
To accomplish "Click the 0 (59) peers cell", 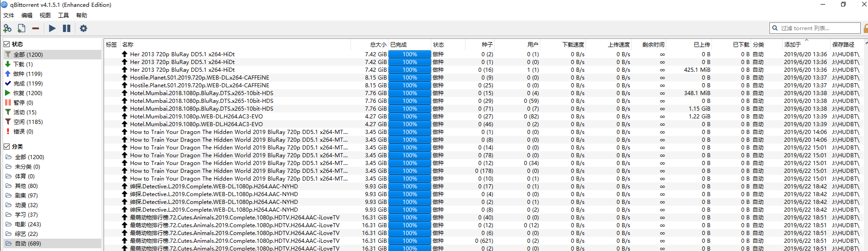I will click(531, 101).
